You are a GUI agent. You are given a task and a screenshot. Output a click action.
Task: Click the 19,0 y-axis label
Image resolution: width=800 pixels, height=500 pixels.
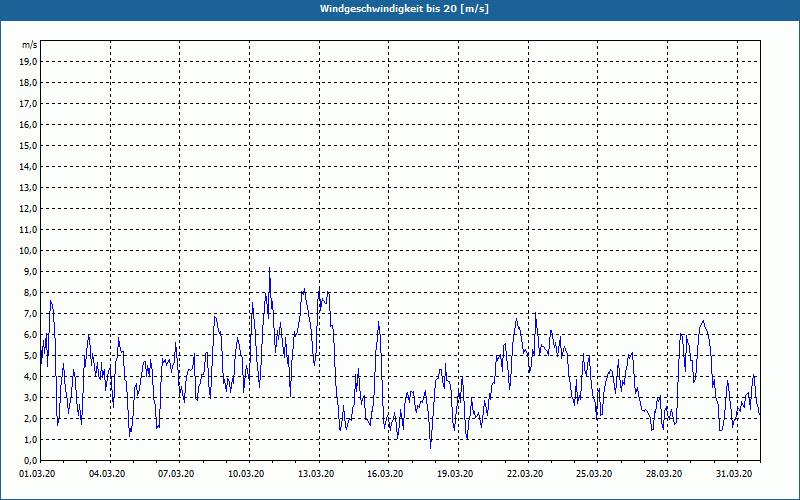coord(28,62)
